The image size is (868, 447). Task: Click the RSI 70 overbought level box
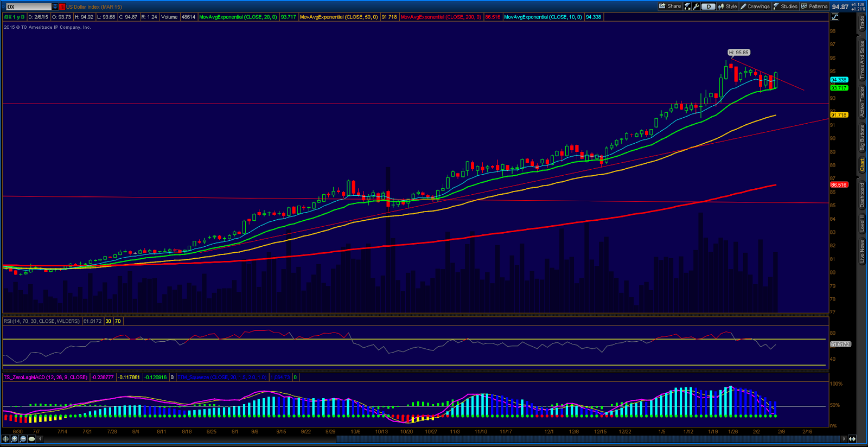click(x=118, y=321)
